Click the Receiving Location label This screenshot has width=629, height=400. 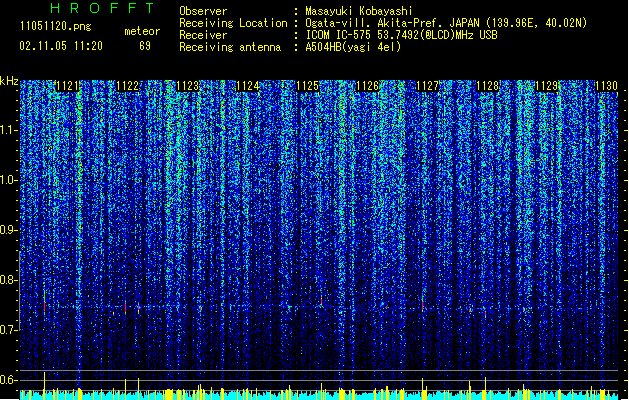coord(233,23)
